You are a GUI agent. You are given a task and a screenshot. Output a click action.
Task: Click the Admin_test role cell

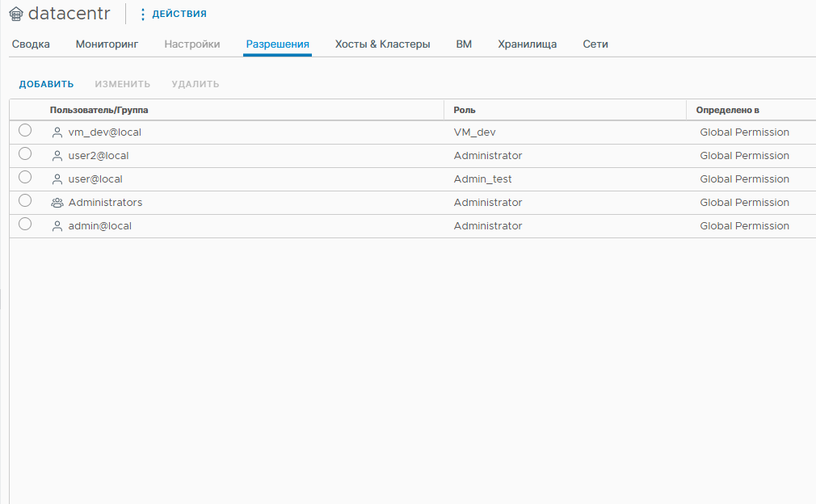click(482, 179)
